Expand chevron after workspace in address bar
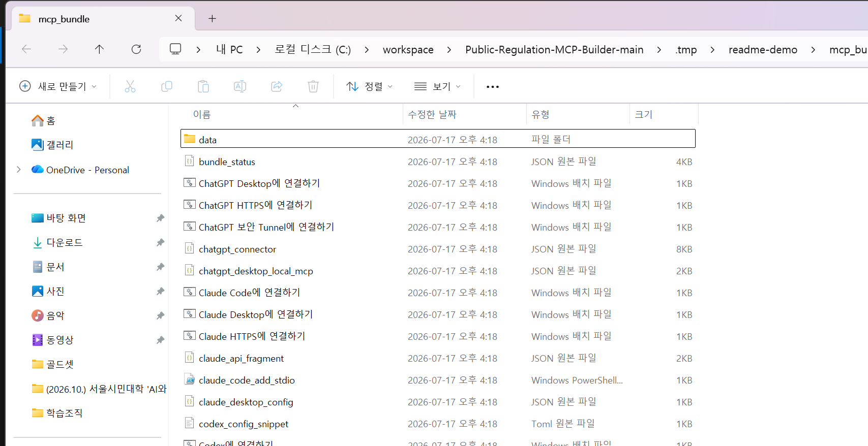Screen dimensions: 868x446 tap(449, 50)
